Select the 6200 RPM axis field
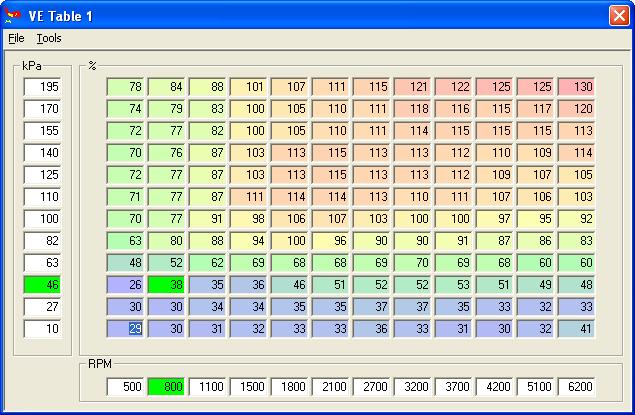Image resolution: width=635 pixels, height=415 pixels. click(577, 385)
